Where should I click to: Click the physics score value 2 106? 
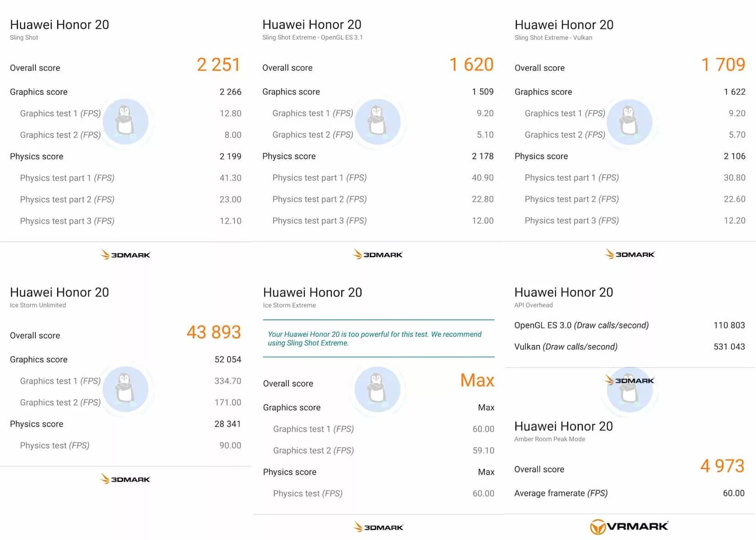(x=734, y=156)
